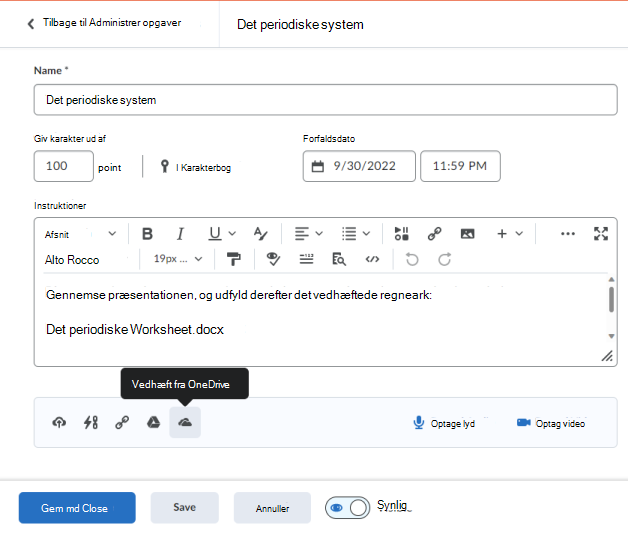
Task: Open more actions three-dot menu
Action: (x=568, y=234)
